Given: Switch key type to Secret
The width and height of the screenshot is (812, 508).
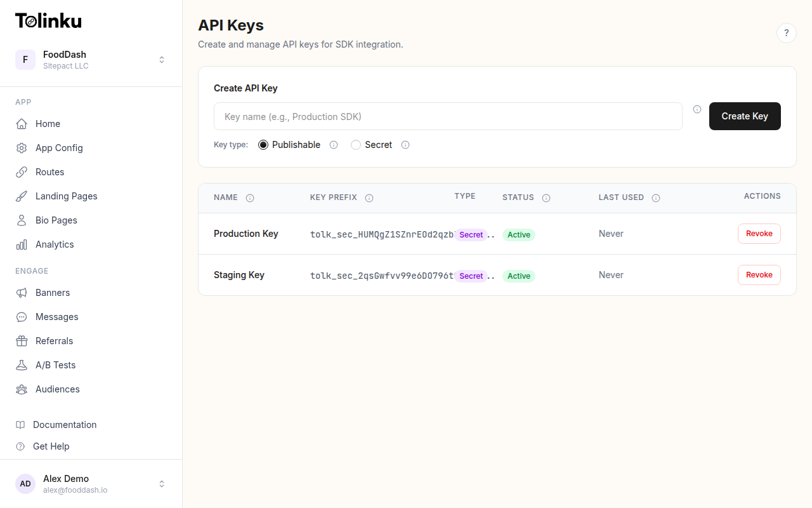Looking at the screenshot, I should click(x=355, y=145).
